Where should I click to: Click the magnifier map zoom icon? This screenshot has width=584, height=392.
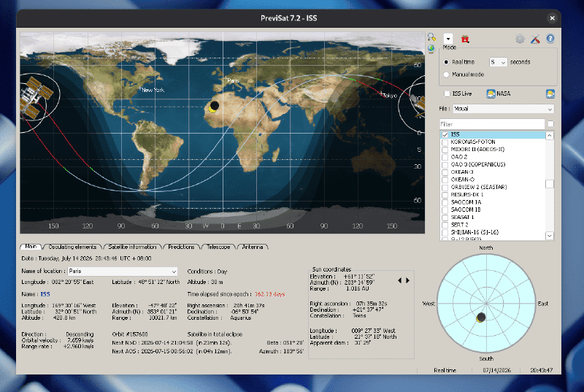pyautogui.click(x=431, y=36)
